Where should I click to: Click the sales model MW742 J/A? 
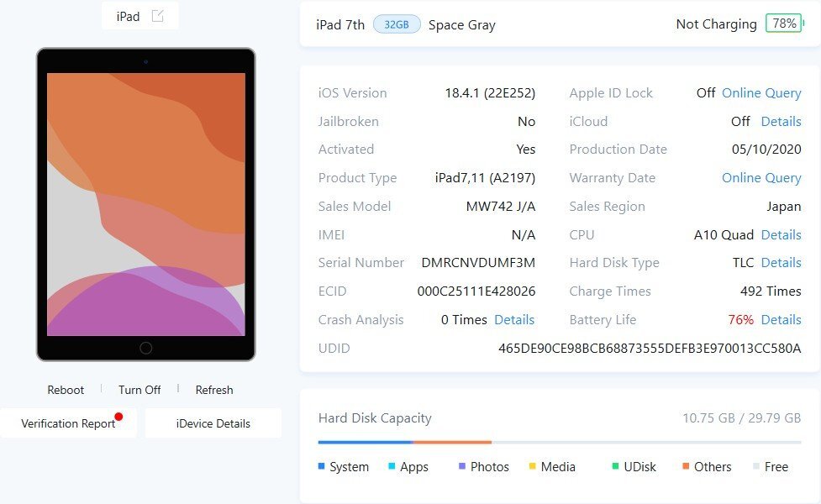coord(501,207)
